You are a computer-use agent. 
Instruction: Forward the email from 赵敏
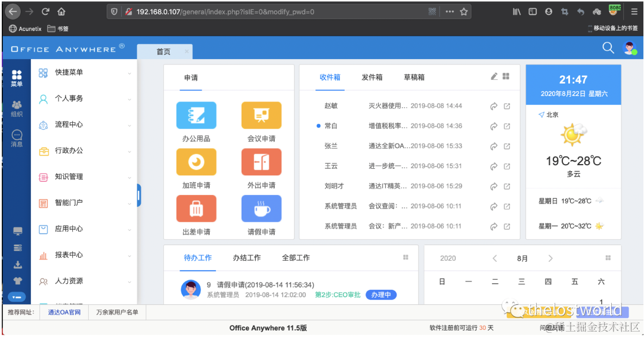(x=494, y=106)
